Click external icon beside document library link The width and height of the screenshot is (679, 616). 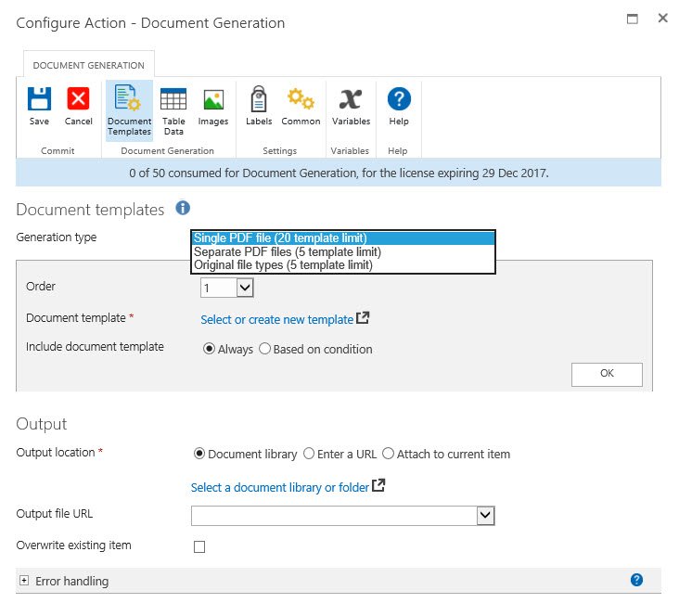378,485
